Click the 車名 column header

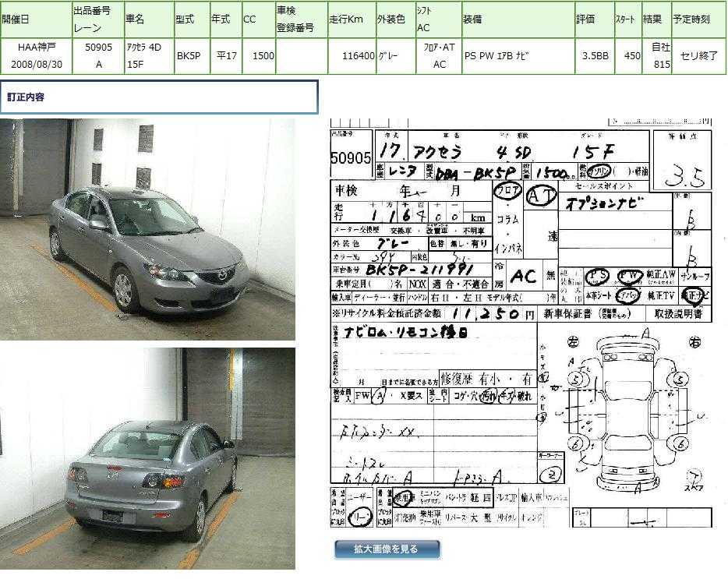tap(149, 19)
